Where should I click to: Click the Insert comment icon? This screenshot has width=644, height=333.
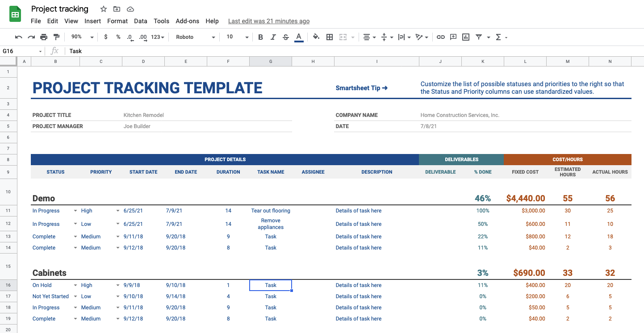click(x=453, y=37)
